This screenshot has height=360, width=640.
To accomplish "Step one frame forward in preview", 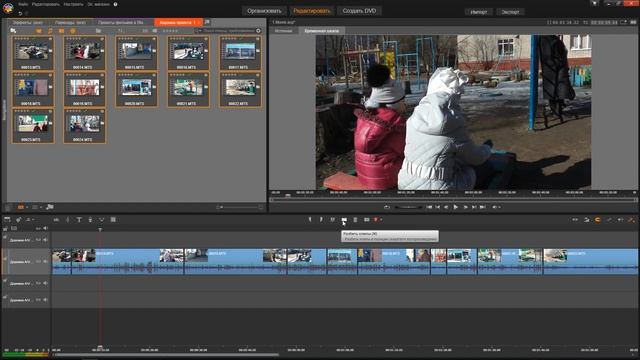I will pyautogui.click(x=465, y=207).
